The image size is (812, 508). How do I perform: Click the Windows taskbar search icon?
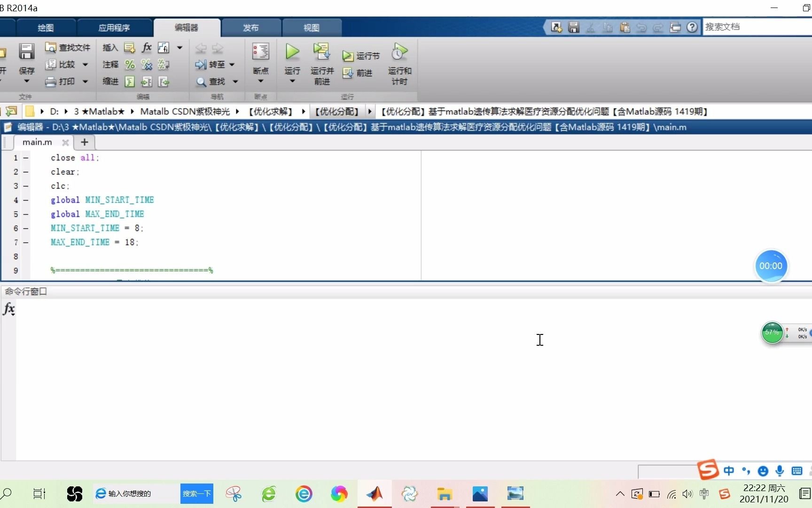7,493
